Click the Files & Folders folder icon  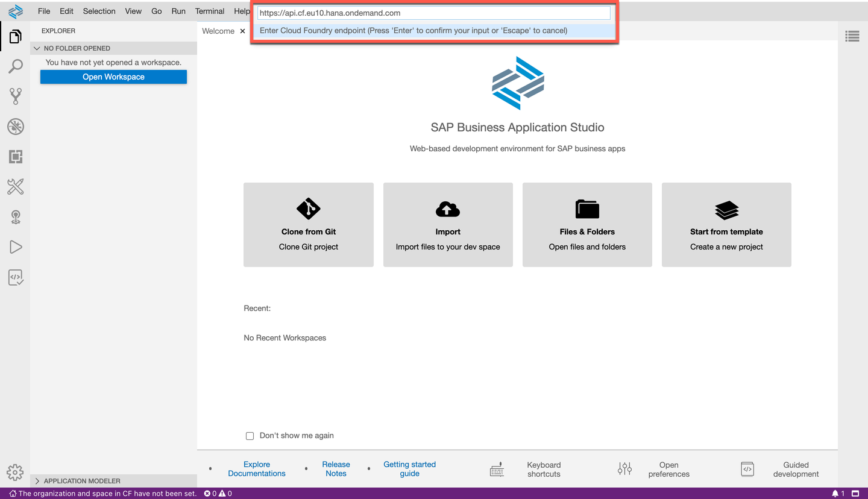tap(587, 209)
